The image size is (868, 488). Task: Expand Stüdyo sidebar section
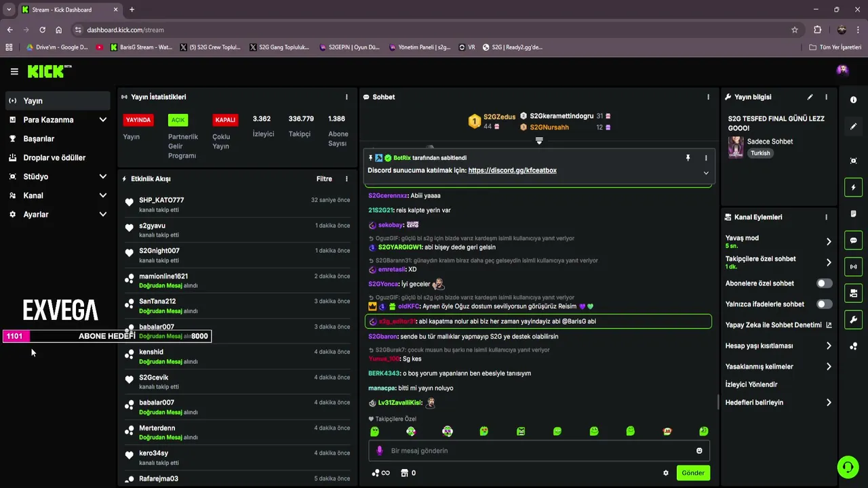tap(58, 176)
